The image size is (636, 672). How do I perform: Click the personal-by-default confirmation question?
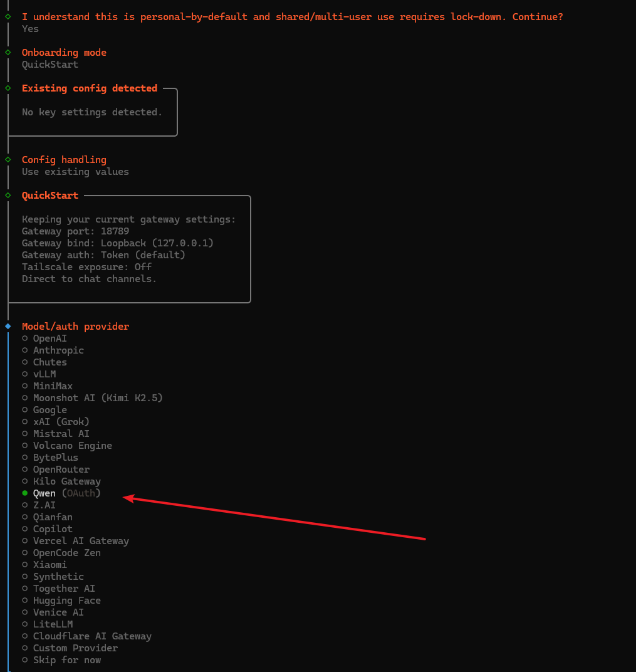point(293,17)
